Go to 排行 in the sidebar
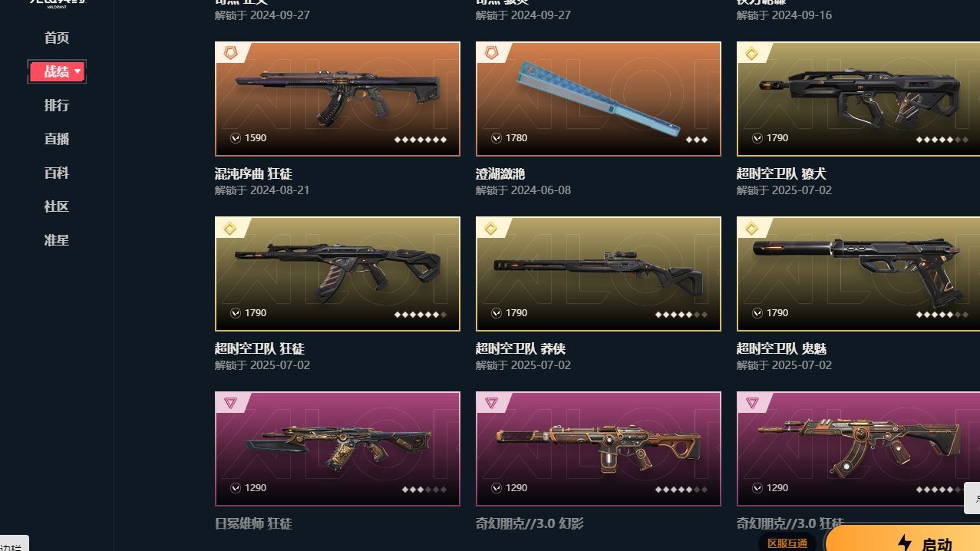This screenshot has height=551, width=980. coord(57,105)
